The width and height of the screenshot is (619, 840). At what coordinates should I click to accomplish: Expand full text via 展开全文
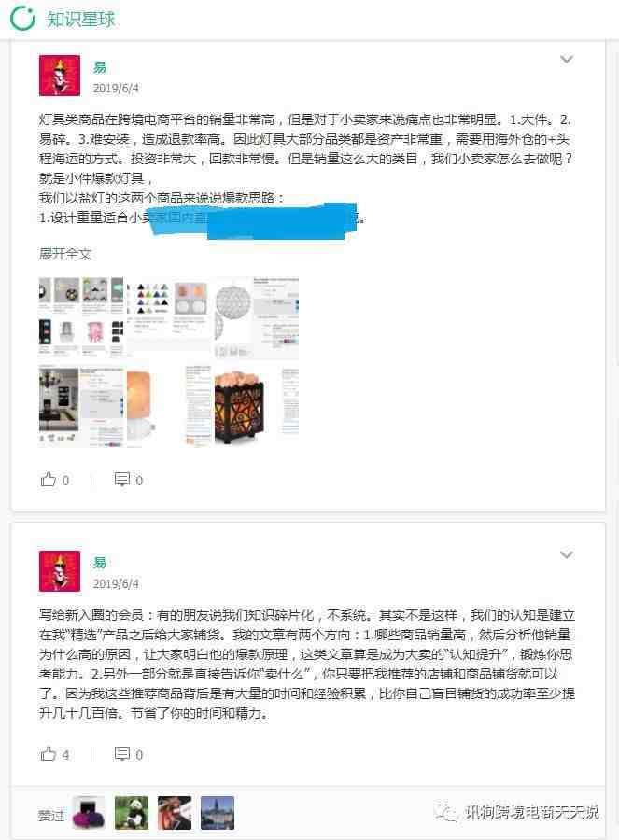click(65, 253)
